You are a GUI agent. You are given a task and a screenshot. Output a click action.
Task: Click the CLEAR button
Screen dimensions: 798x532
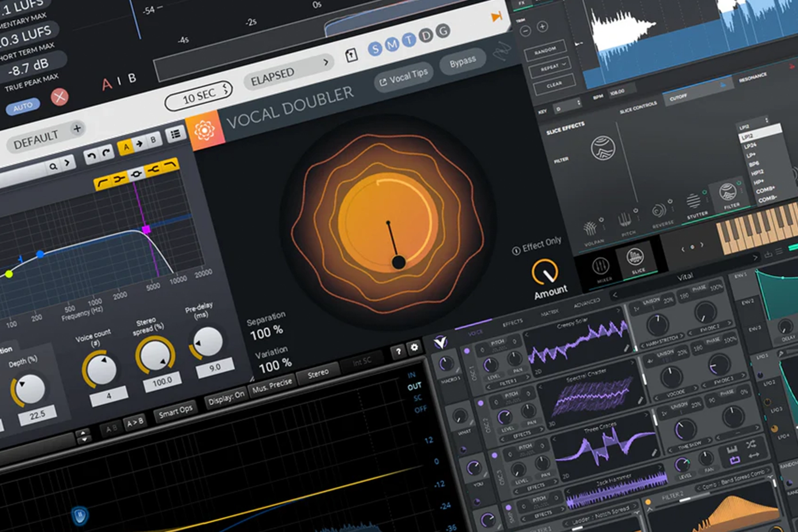[x=554, y=85]
